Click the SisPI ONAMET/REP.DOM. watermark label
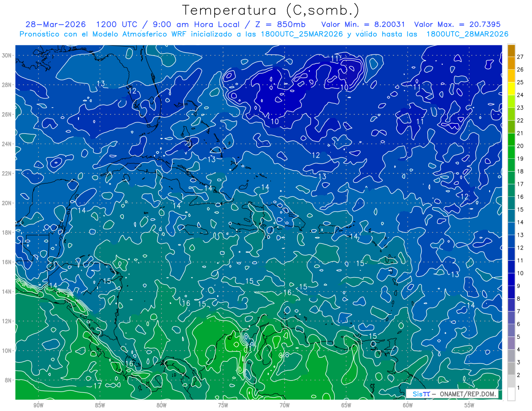The image size is (532, 411). coord(452,394)
